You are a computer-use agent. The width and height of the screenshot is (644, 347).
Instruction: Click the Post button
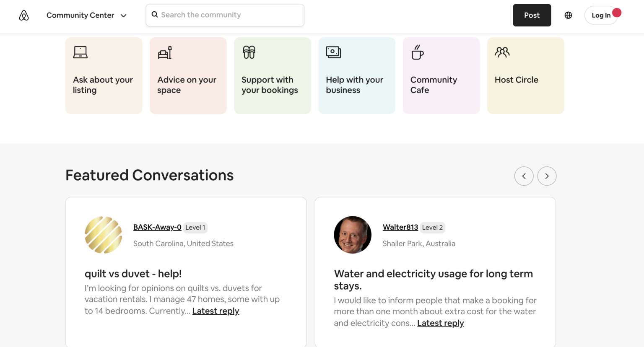(532, 15)
